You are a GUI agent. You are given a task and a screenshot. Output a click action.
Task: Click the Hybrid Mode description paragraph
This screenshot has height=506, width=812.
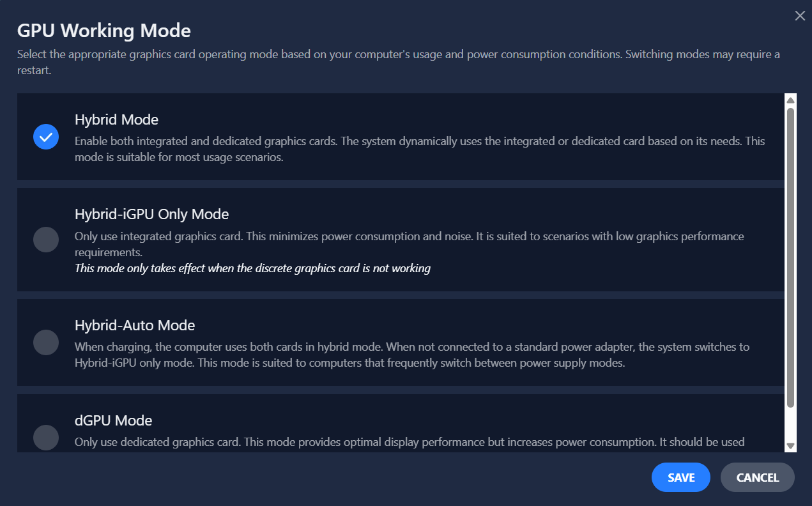pos(419,149)
